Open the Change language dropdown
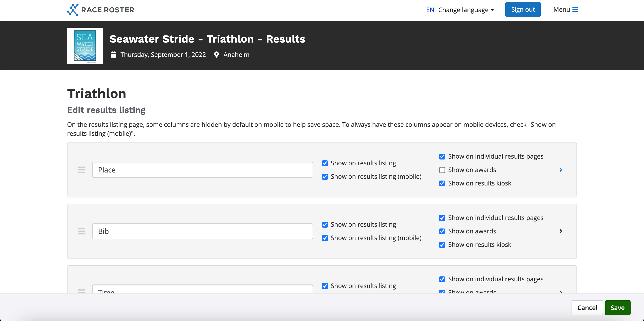Viewport: 644px width, 321px height. pyautogui.click(x=466, y=10)
